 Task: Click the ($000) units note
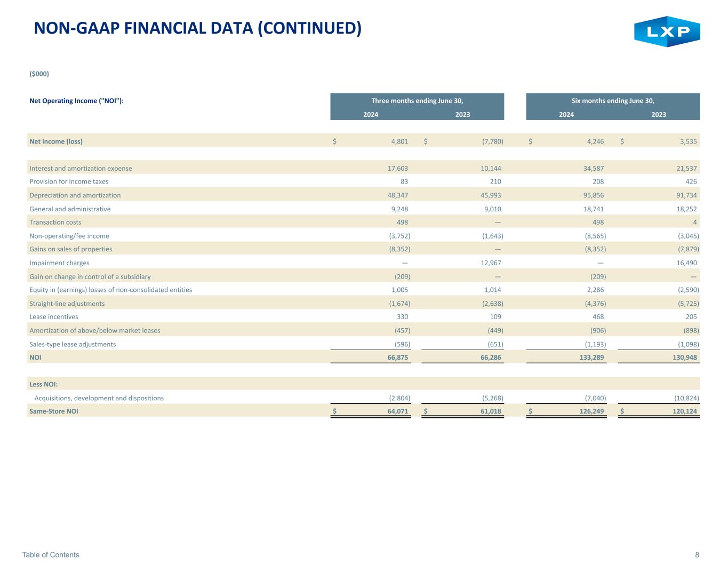(39, 74)
